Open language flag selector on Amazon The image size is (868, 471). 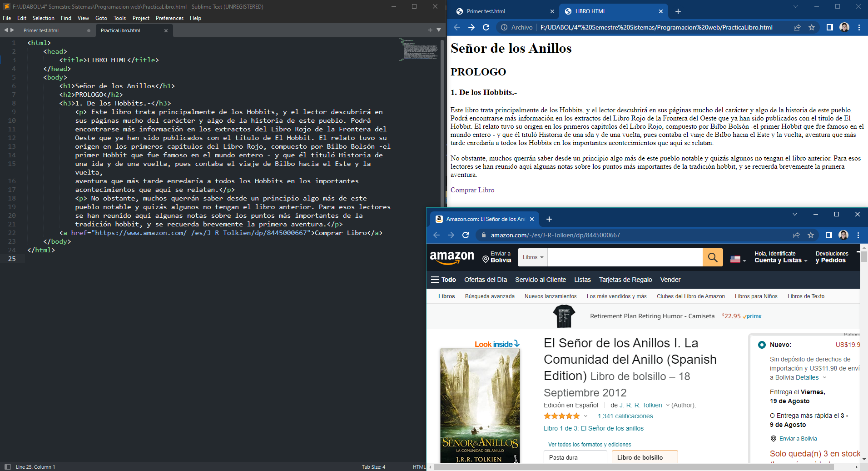tap(738, 259)
